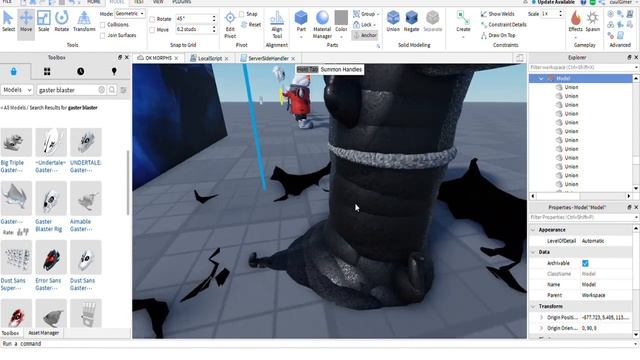The image size is (640, 360).
Task: Run the Toolbox search
Action: coord(112,90)
